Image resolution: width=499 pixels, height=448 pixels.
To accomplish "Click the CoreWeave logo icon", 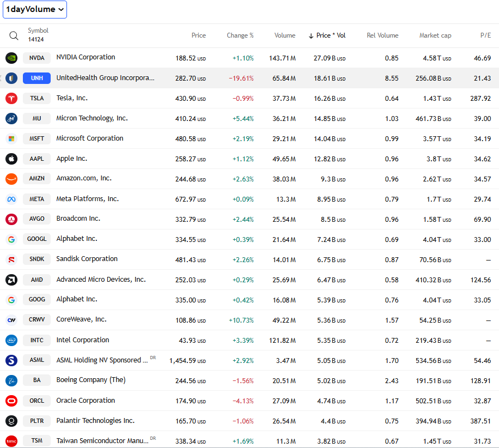I will 11,320.
